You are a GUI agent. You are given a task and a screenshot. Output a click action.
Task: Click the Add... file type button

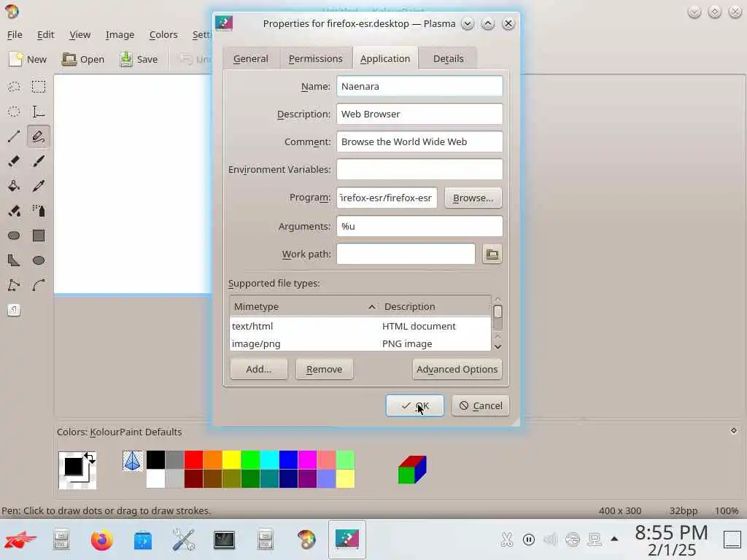tap(259, 369)
